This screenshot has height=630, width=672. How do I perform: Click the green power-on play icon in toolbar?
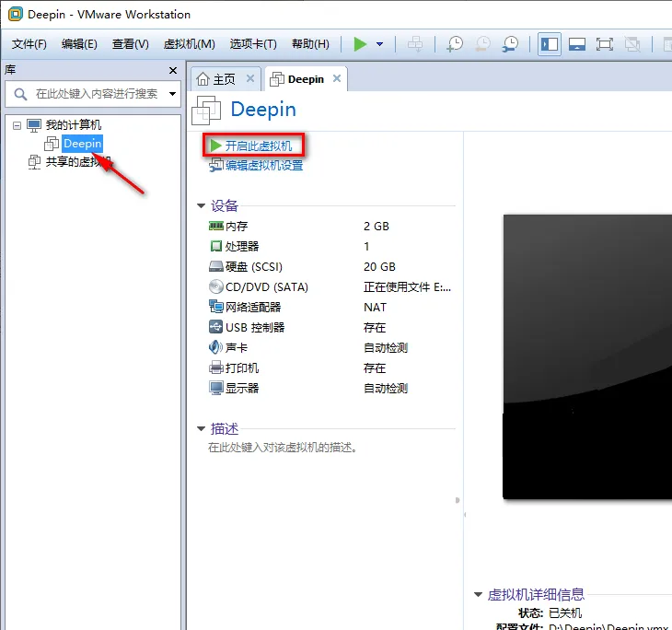tap(360, 43)
